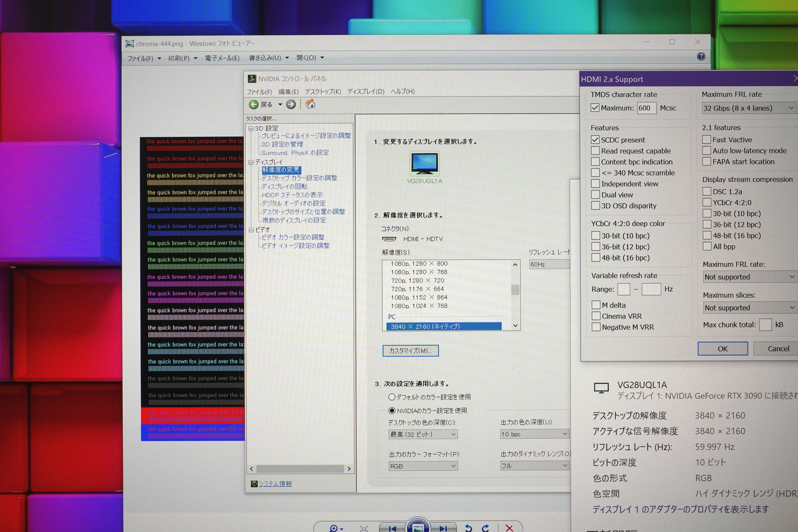The image size is (798, 532).
Task: Click カスタマイズ(M)... button
Action: pos(411,351)
